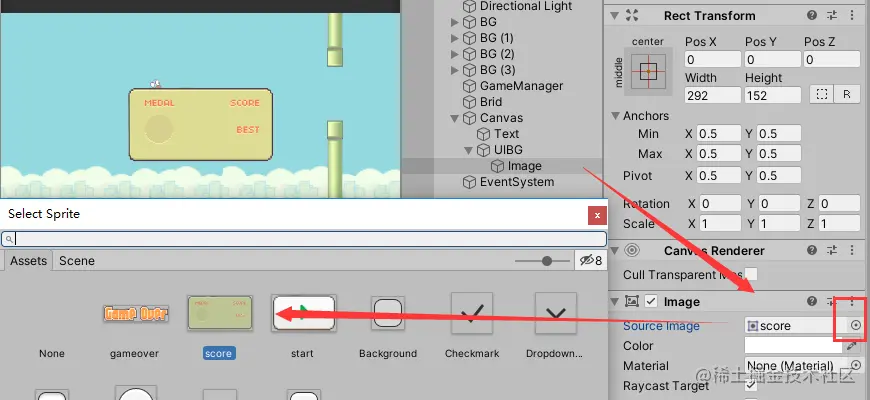Image resolution: width=870 pixels, height=400 pixels.
Task: Adjust the thumbnail size slider in Select Sprite
Action: point(547,261)
